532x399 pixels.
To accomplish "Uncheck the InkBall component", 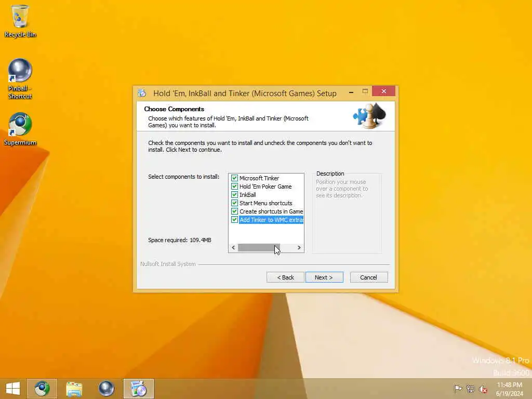I will pyautogui.click(x=234, y=194).
